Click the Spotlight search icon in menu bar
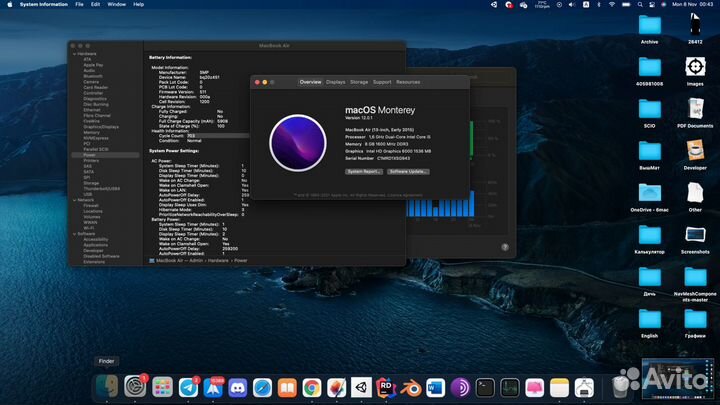 pyautogui.click(x=640, y=5)
